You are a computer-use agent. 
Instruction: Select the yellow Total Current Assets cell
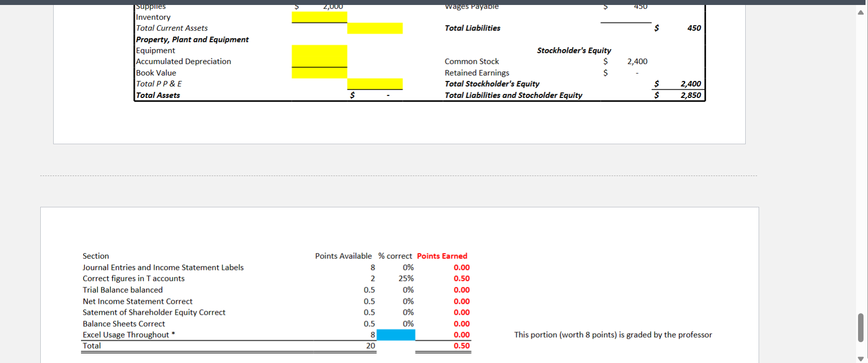375,28
